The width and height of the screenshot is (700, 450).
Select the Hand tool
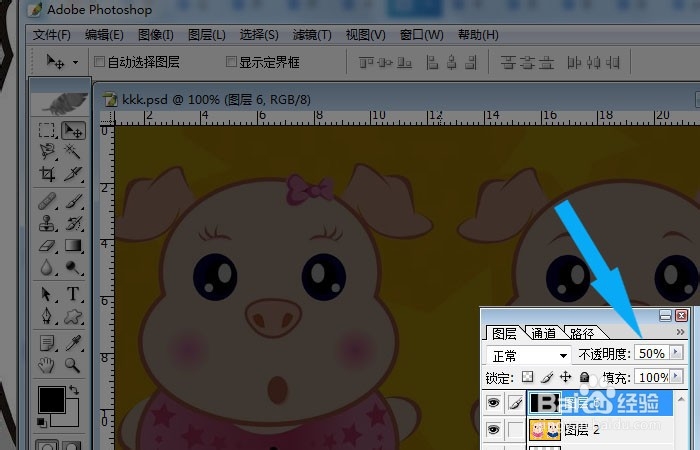coord(47,365)
